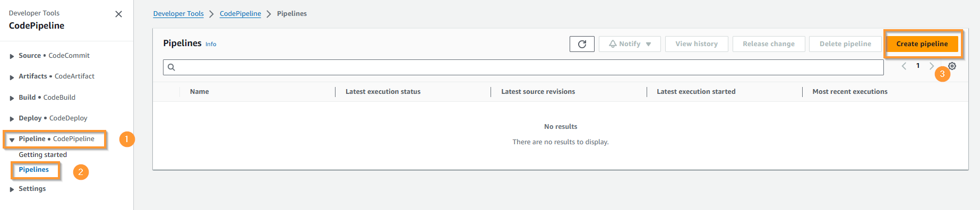Select Pipelines in the sidebar
This screenshot has height=210, width=980.
(x=34, y=170)
